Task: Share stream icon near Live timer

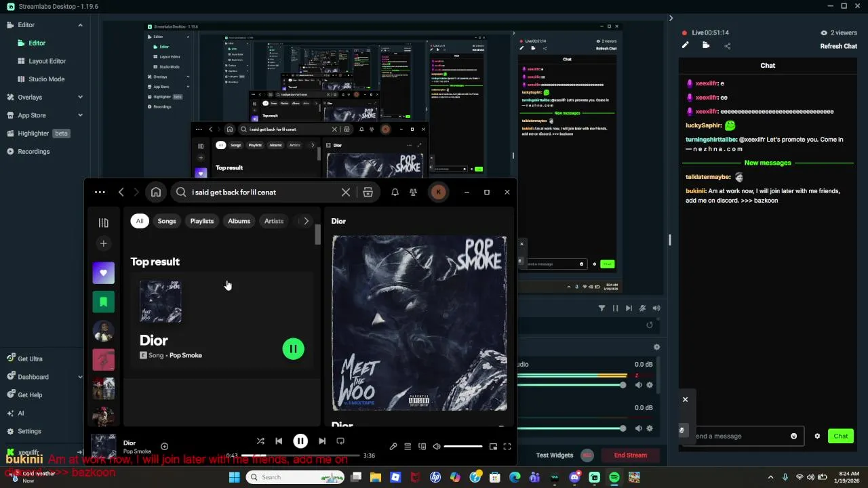Action: point(728,46)
